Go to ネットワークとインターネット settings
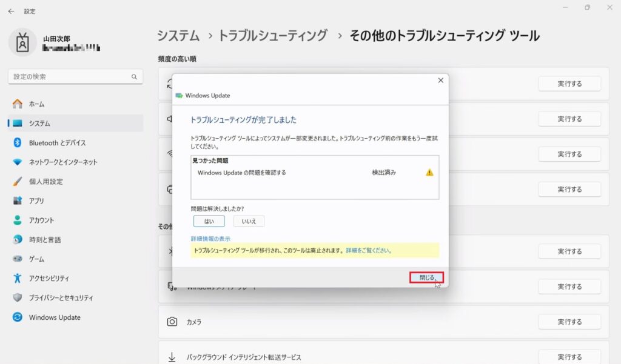This screenshot has height=364, width=621. (75, 162)
